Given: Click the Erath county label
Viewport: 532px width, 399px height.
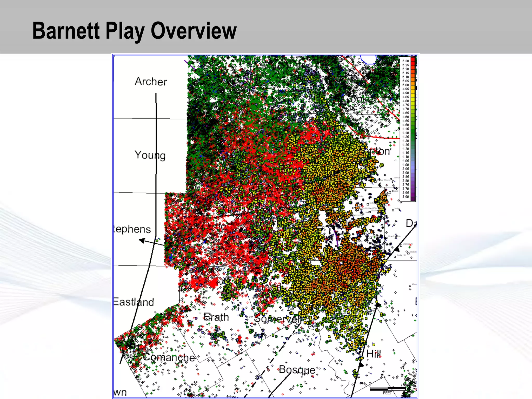Looking at the screenshot, I should (216, 317).
